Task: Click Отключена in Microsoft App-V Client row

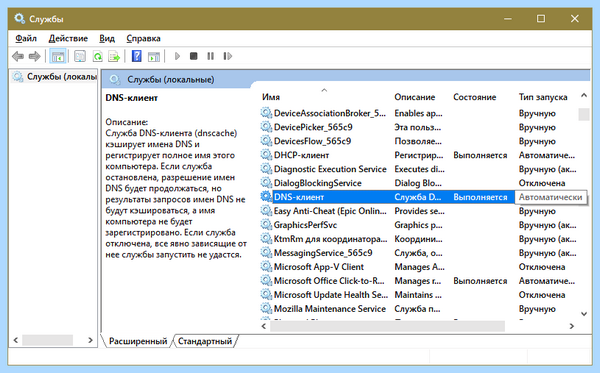Action: (542, 267)
